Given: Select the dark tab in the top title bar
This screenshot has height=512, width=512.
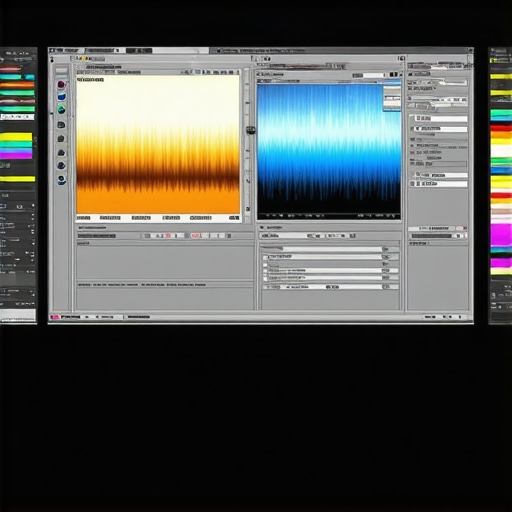Looking at the screenshot, I should pos(139,51).
